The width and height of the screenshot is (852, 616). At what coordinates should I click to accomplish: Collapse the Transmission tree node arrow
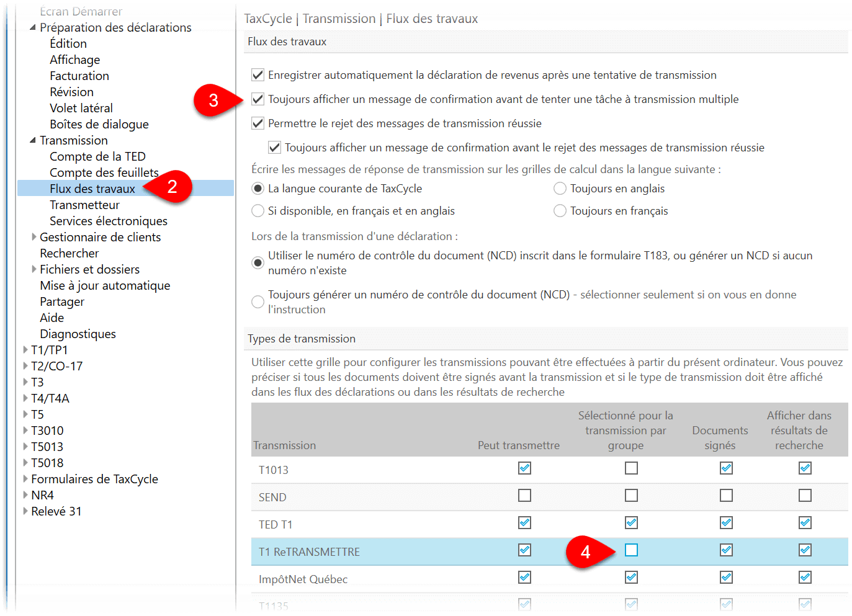33,140
